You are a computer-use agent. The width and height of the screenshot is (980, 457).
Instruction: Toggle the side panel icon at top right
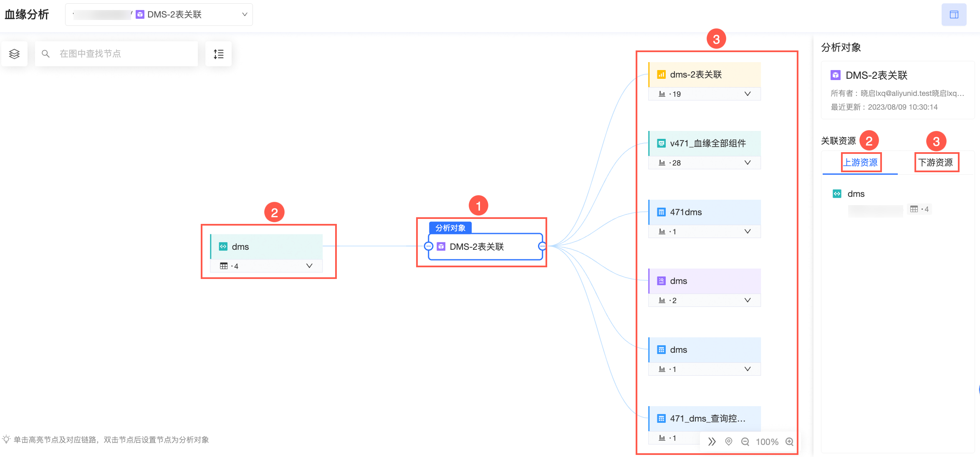click(x=954, y=15)
